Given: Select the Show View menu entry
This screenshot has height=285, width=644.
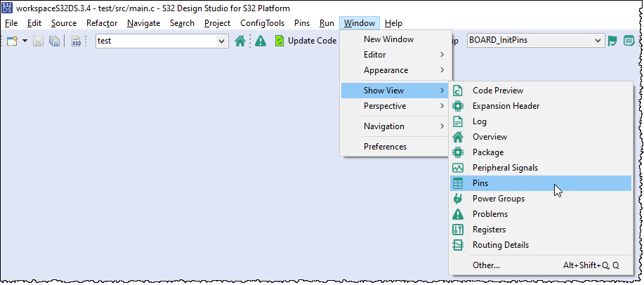Looking at the screenshot, I should tap(395, 91).
